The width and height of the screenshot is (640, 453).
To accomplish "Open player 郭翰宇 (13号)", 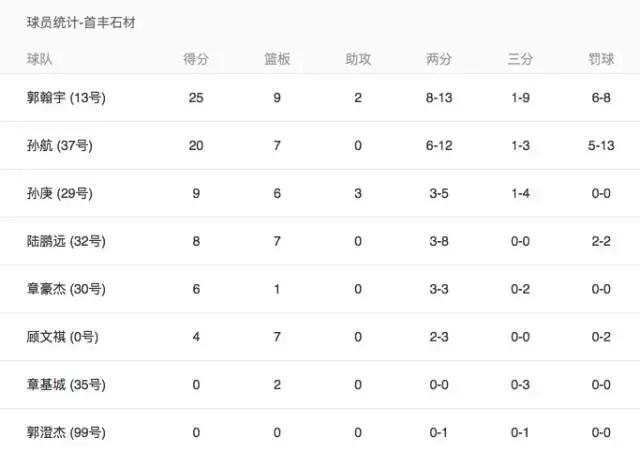I will pos(66,98).
